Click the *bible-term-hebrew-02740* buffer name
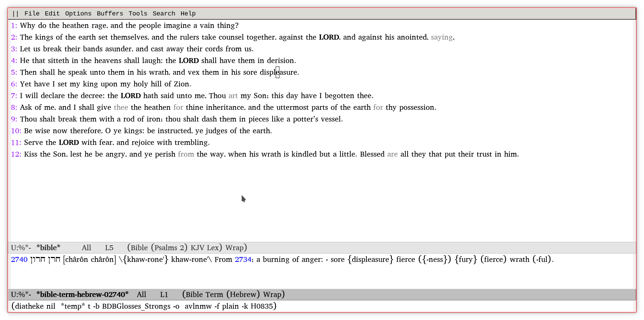This screenshot has width=644, height=320. click(82, 295)
